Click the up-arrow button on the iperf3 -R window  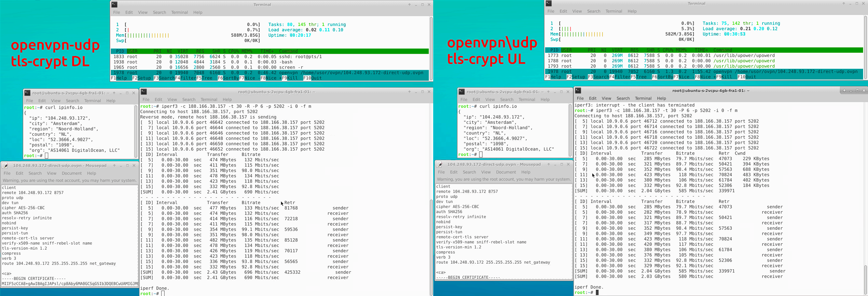click(x=409, y=92)
